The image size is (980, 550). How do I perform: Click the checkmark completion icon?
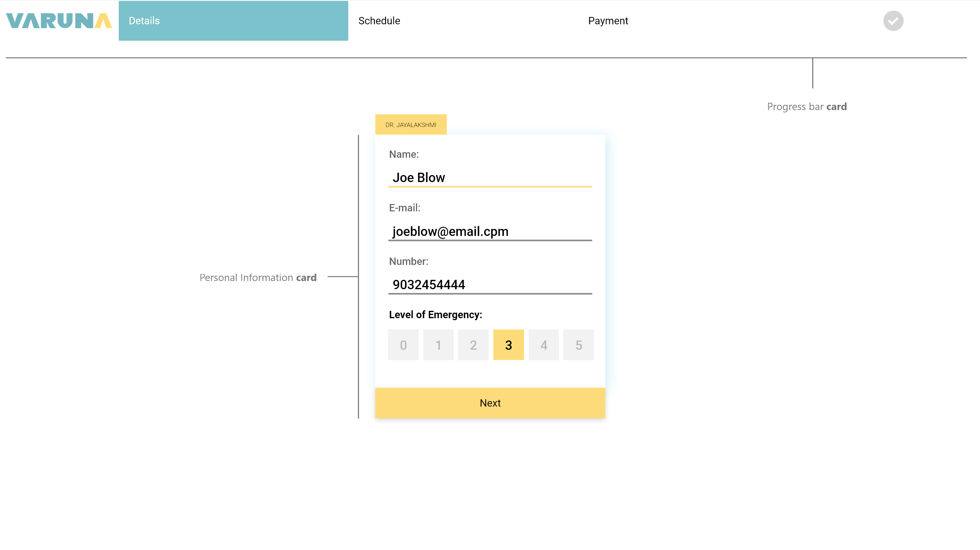pyautogui.click(x=893, y=21)
